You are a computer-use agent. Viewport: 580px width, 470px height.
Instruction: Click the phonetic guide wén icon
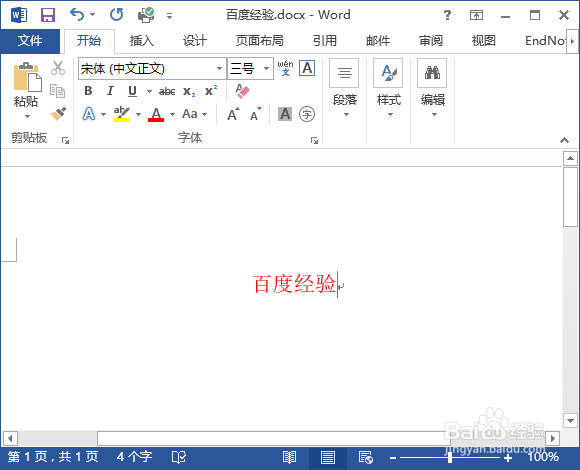click(x=286, y=68)
